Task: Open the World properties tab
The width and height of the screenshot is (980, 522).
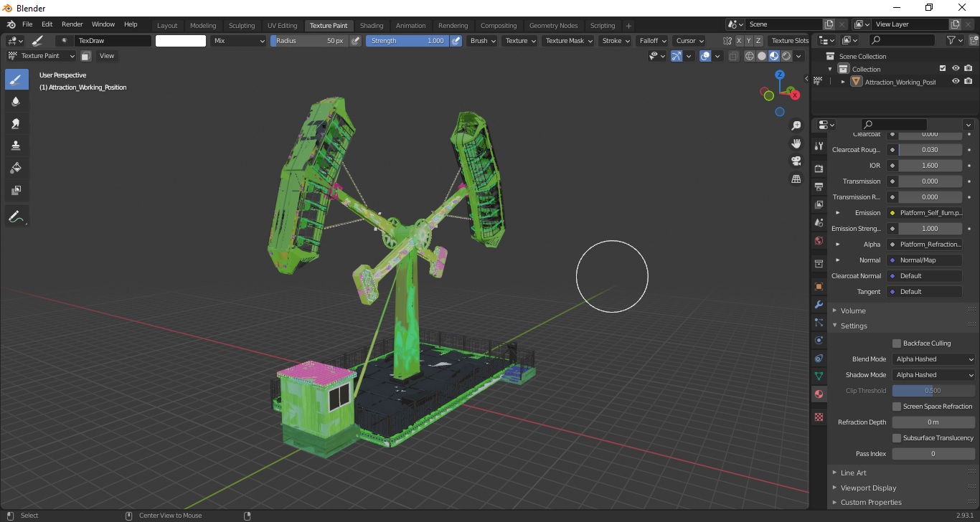Action: (x=819, y=240)
